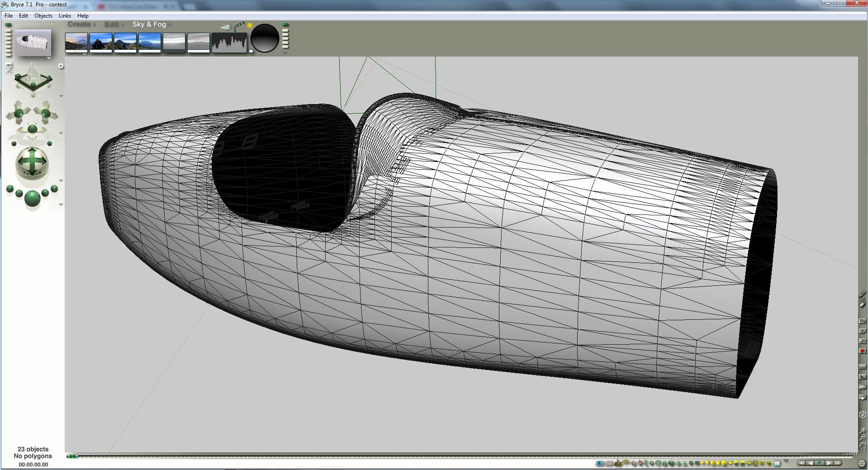The image size is (868, 470).
Task: Toggle the background paper stripes icon
Action: click(862, 366)
